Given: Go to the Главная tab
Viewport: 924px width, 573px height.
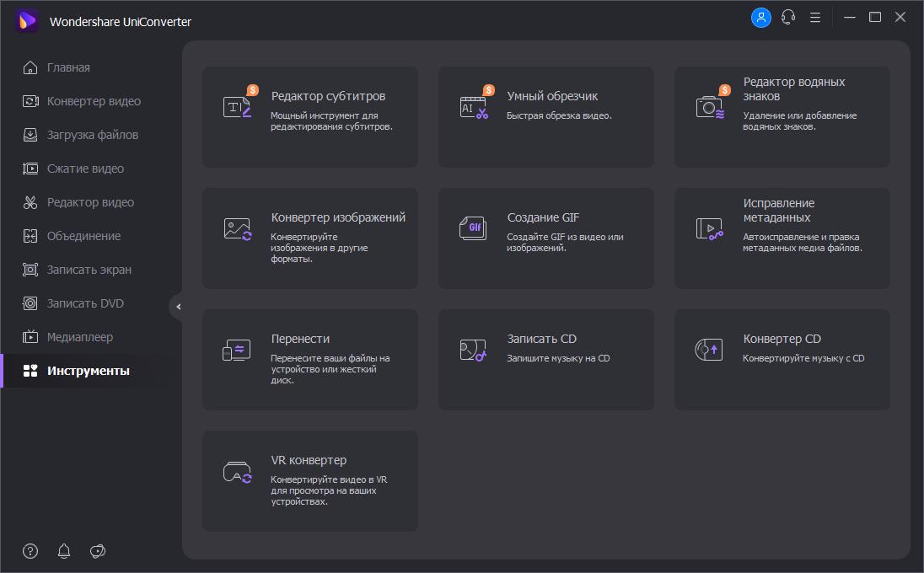Looking at the screenshot, I should pos(68,67).
